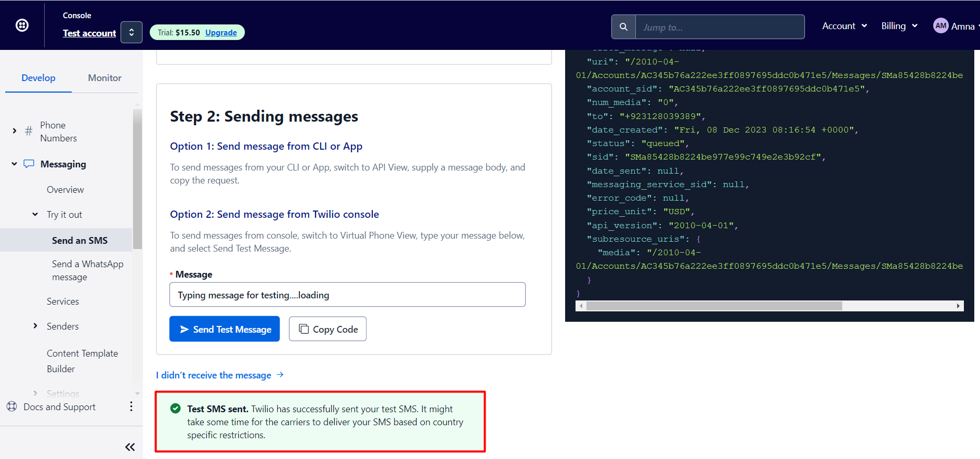980x459 pixels.
Task: Click the code panel horizontal scrollbar
Action: pyautogui.click(x=714, y=306)
